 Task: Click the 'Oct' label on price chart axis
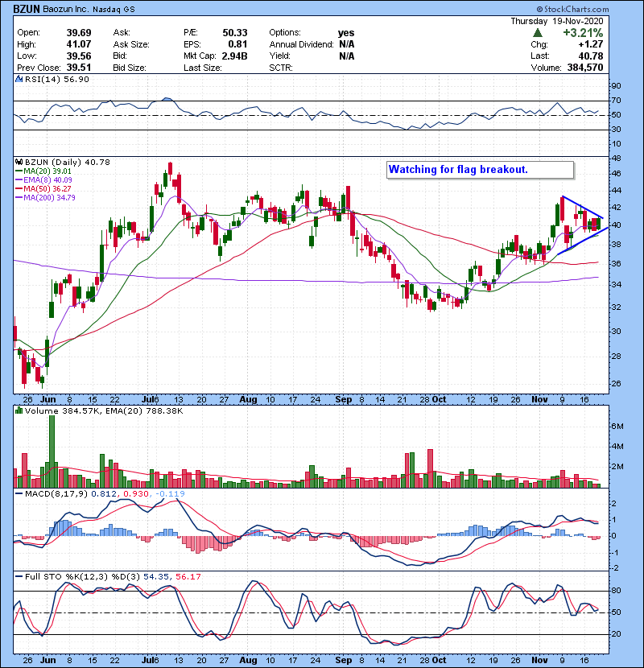tap(440, 400)
